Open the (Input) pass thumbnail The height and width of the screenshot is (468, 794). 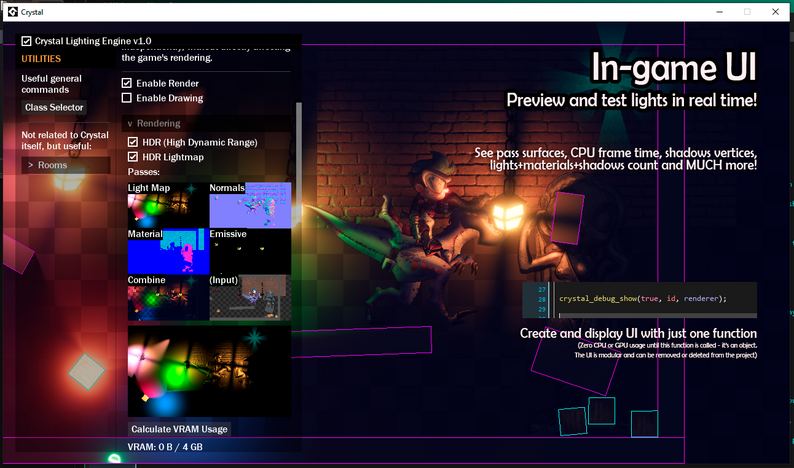pyautogui.click(x=250, y=297)
